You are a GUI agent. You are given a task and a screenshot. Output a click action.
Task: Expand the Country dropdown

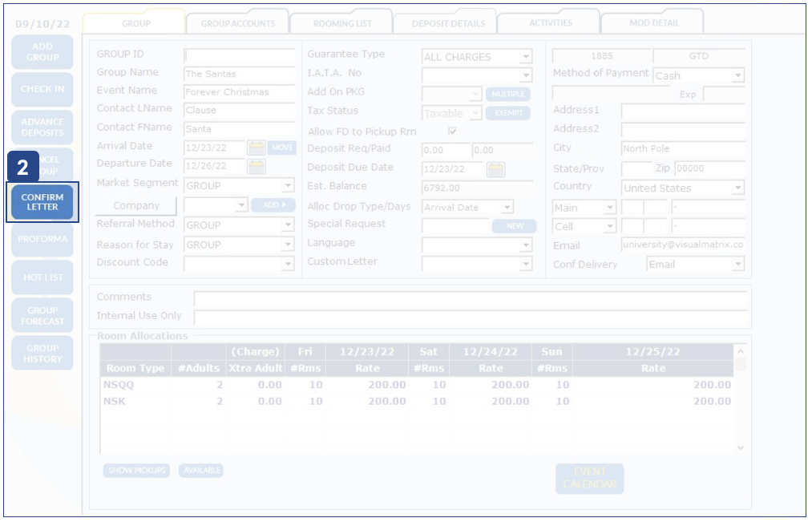pyautogui.click(x=737, y=188)
